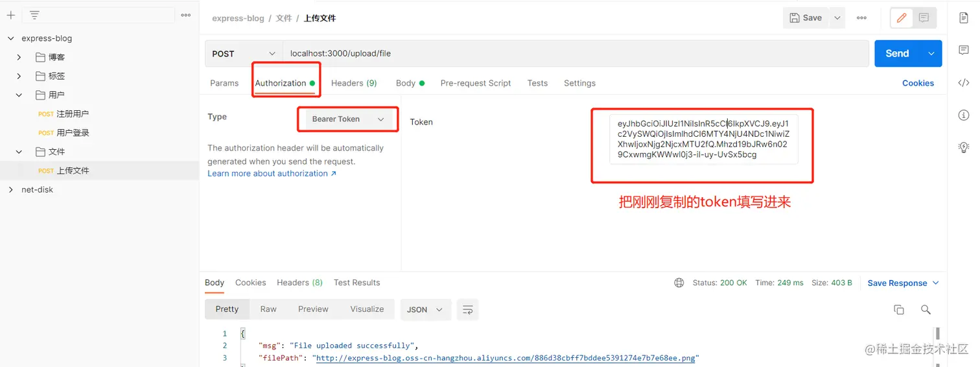Open Code snippet icon in right sidebar
Viewport: 980px width, 367px height.
[x=964, y=82]
